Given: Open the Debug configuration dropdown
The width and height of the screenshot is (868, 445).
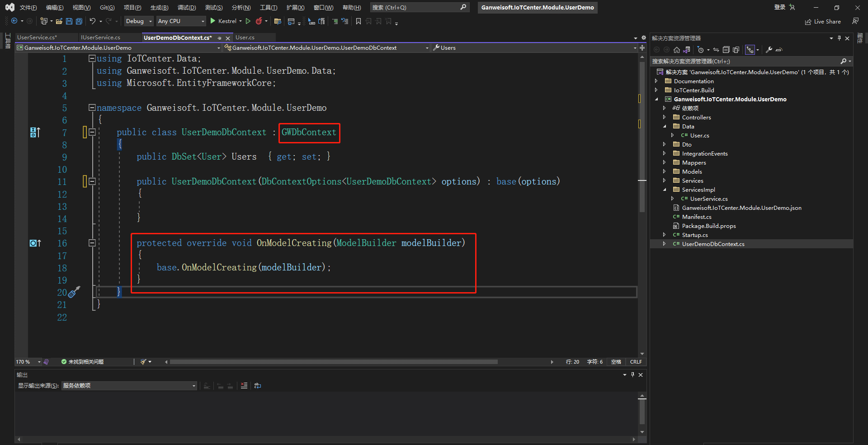Looking at the screenshot, I should [x=139, y=21].
